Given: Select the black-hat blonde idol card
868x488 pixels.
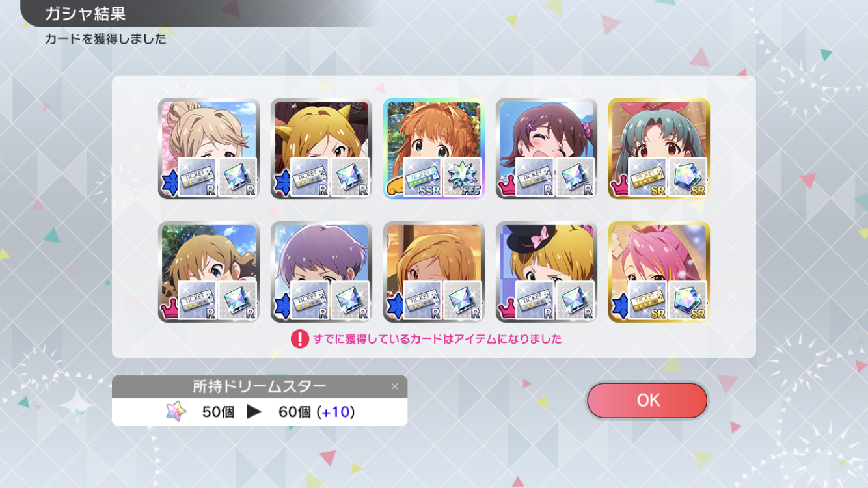Looking at the screenshot, I should (546, 272).
